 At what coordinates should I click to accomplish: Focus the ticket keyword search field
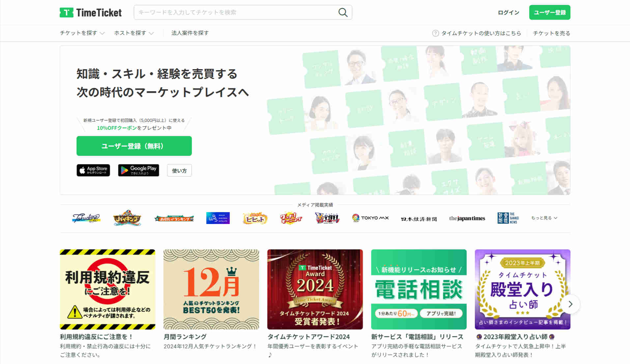(236, 13)
